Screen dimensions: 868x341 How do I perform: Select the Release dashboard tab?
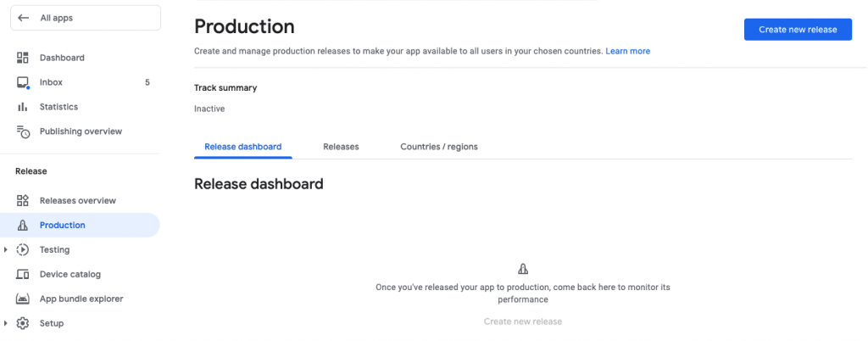[x=243, y=147]
